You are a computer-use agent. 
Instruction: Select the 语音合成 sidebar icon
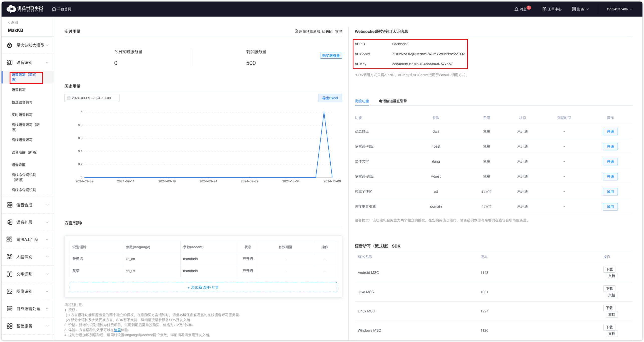click(x=9, y=205)
